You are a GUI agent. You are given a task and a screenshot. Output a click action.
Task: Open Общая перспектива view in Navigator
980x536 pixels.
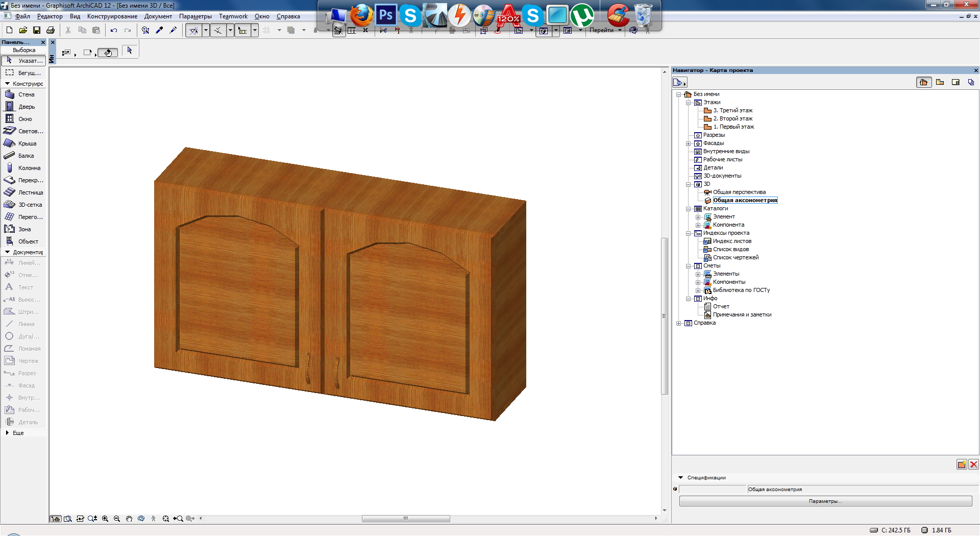(739, 192)
